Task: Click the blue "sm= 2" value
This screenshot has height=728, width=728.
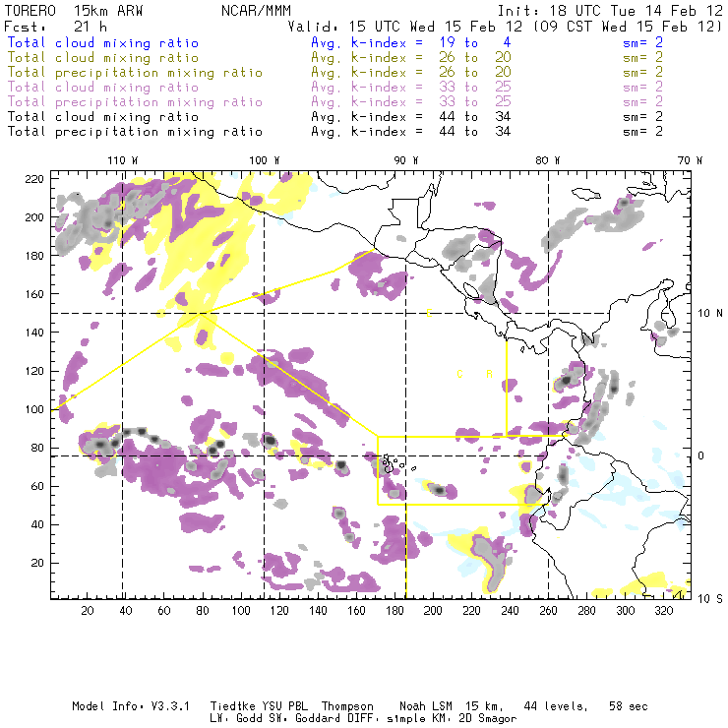Action: pos(642,42)
